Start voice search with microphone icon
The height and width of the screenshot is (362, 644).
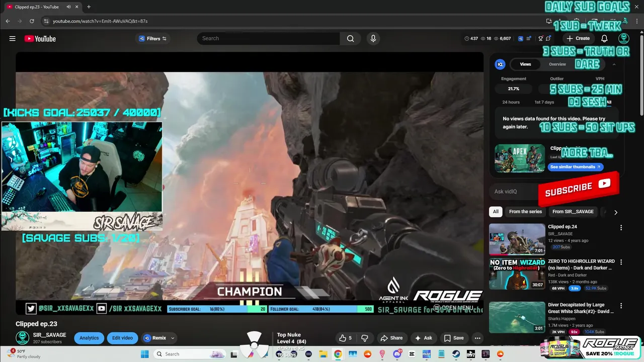click(x=373, y=39)
